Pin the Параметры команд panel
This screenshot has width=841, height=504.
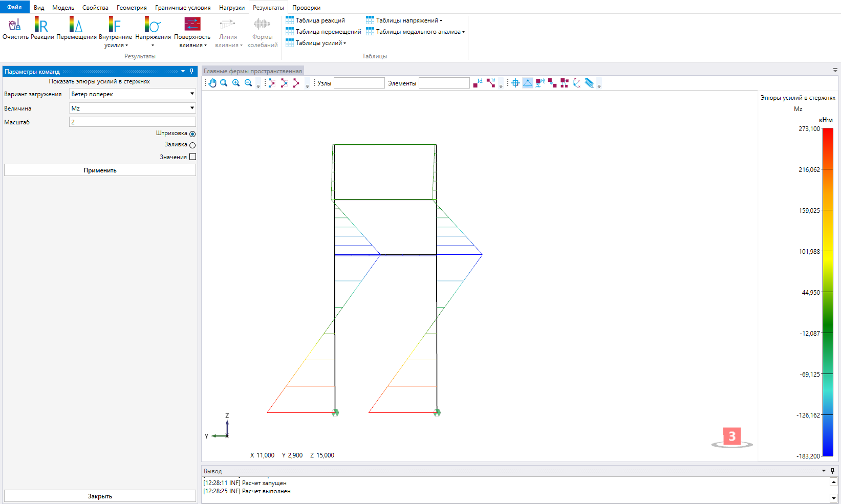pos(192,71)
